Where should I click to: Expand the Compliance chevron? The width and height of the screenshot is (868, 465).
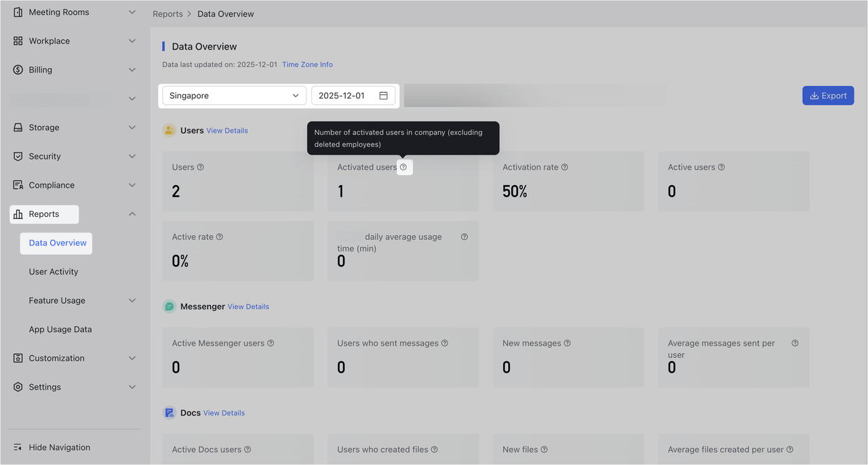tap(132, 185)
